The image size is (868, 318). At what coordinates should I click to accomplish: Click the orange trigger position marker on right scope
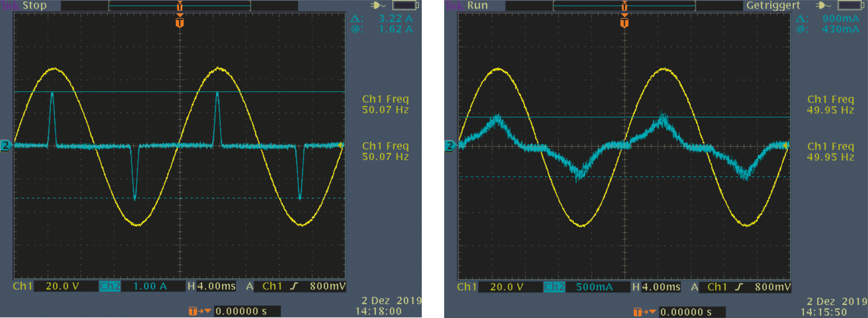tap(624, 22)
